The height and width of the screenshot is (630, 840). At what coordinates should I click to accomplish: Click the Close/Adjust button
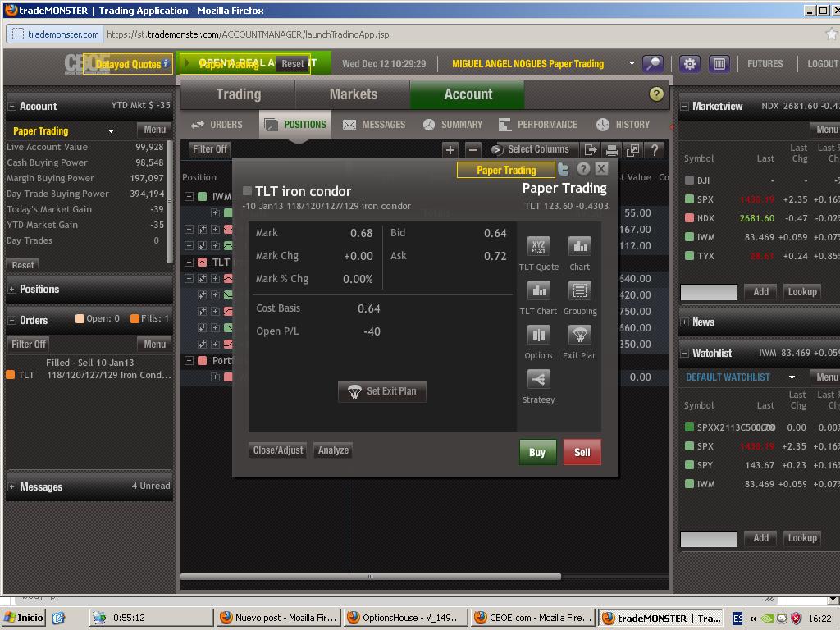pos(278,450)
